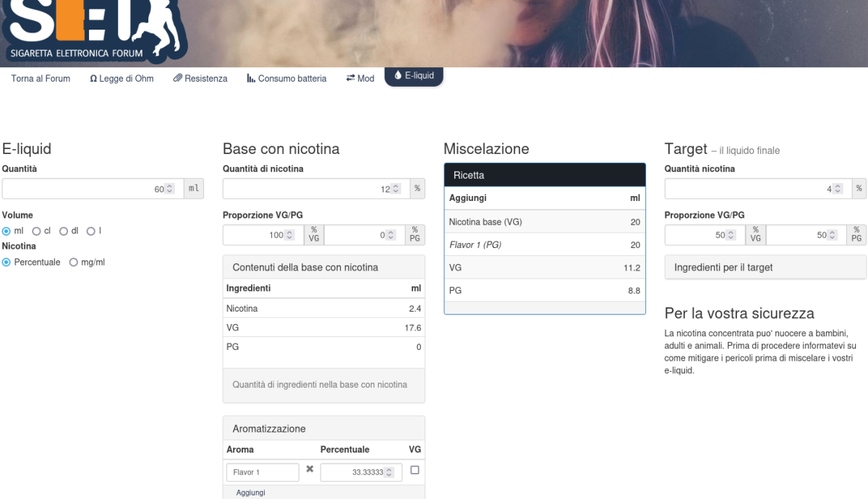Click stepper of target PG 50
868x499 pixels.
(x=833, y=235)
